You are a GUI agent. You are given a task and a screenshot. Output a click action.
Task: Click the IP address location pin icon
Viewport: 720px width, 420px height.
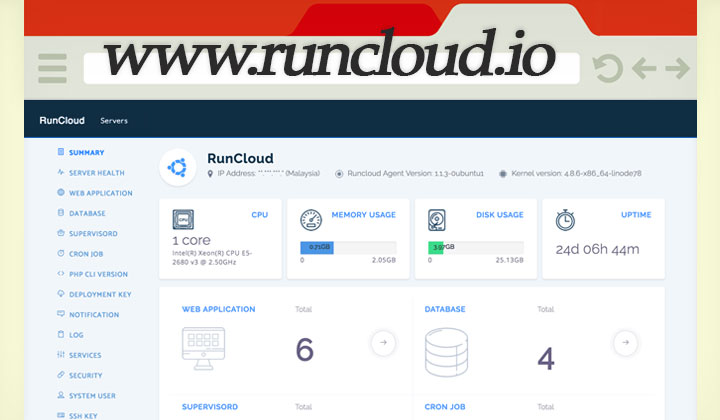tap(210, 174)
